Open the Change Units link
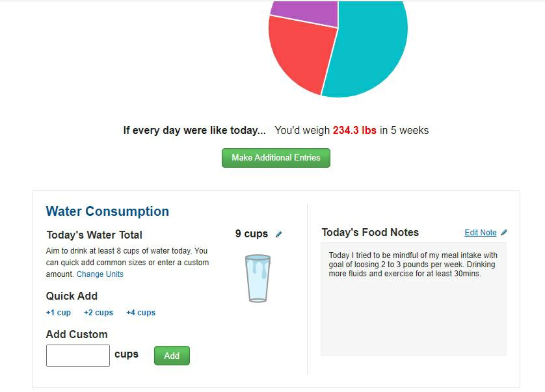Screen dimensions: 545x392 [100, 274]
